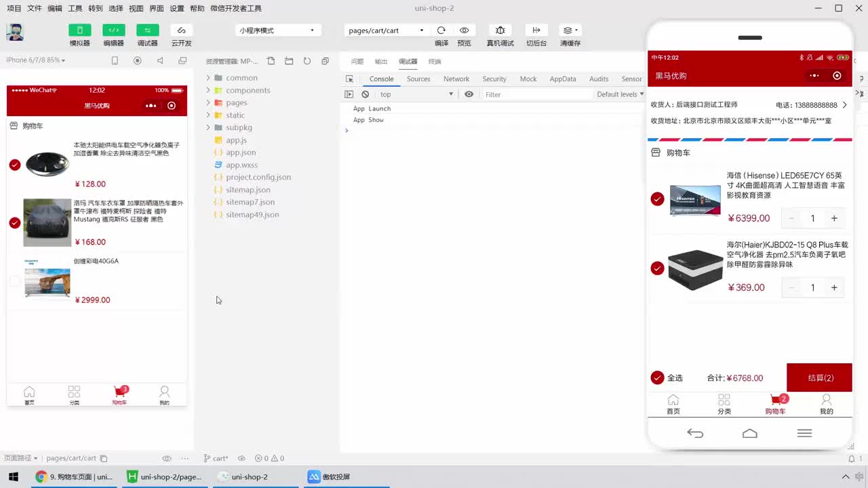Click the preview (预览) eye icon
The width and height of the screenshot is (868, 488).
click(x=464, y=30)
